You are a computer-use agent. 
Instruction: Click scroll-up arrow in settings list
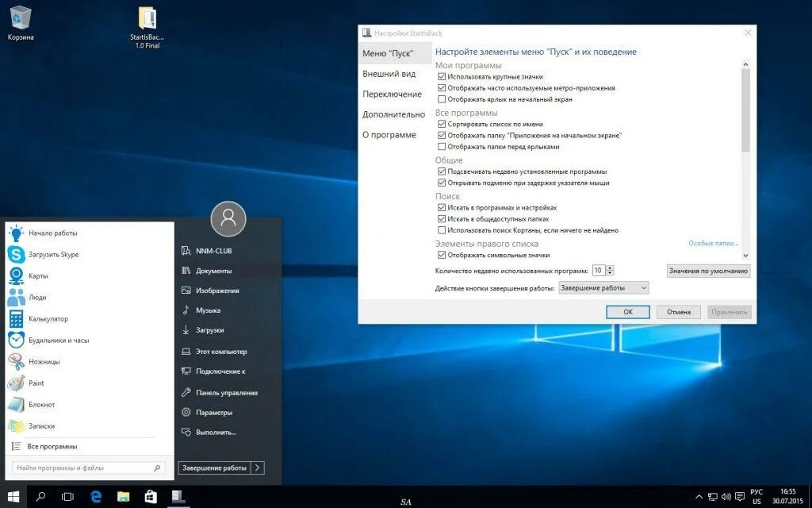tap(745, 64)
